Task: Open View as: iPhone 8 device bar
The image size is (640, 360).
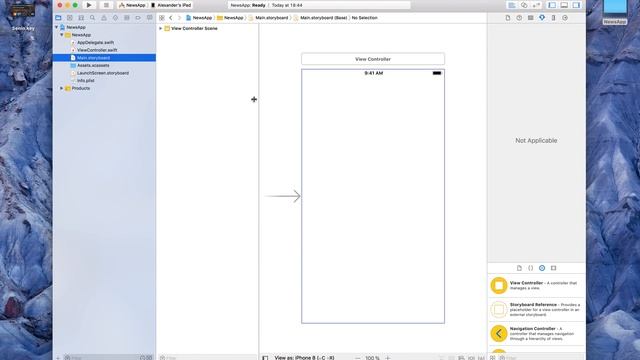Action: (x=304, y=358)
